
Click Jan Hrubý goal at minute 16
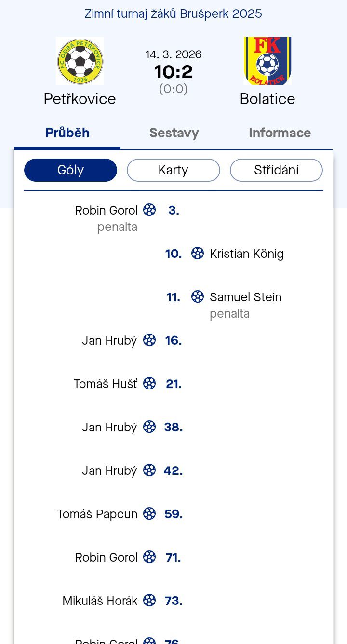point(109,340)
